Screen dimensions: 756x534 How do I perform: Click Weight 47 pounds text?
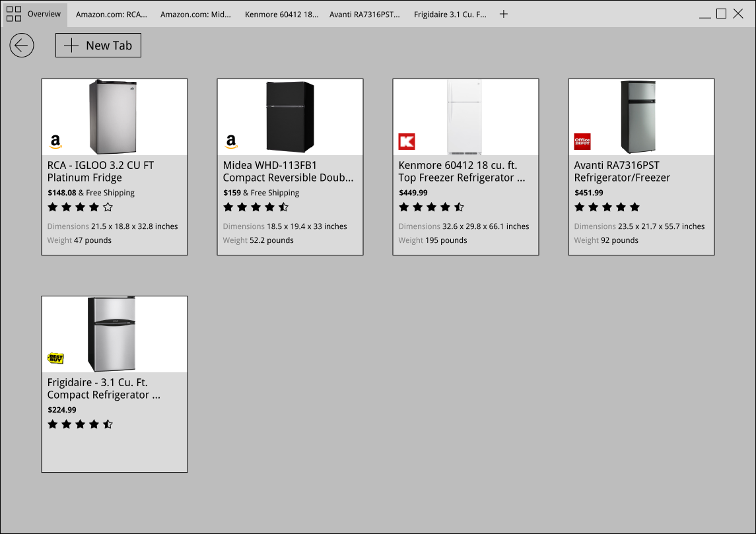coord(79,240)
